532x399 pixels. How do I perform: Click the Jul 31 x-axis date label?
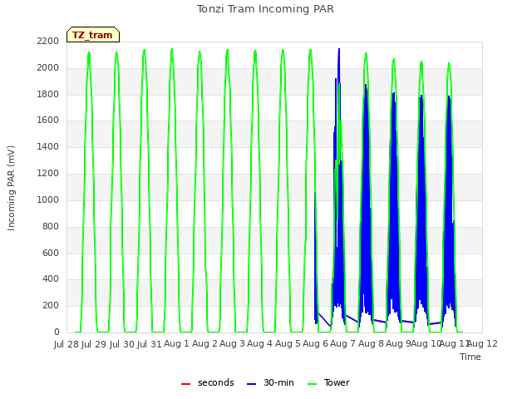point(150,344)
